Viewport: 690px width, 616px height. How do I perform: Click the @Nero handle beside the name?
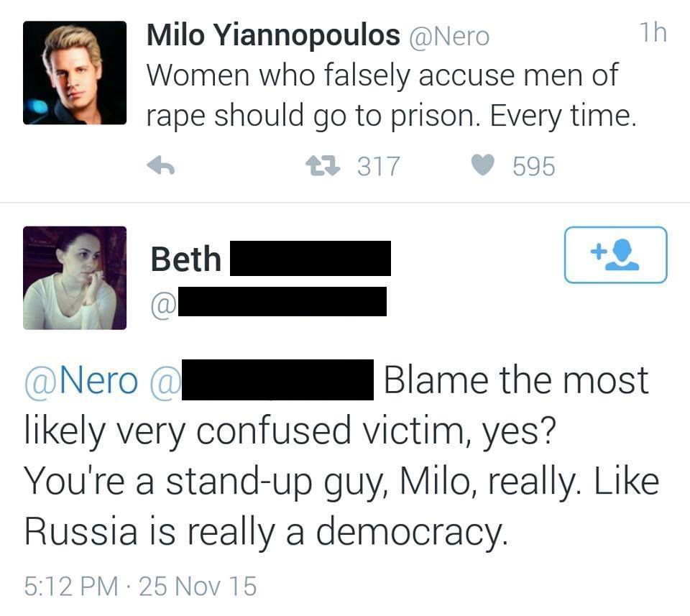pyautogui.click(x=448, y=36)
